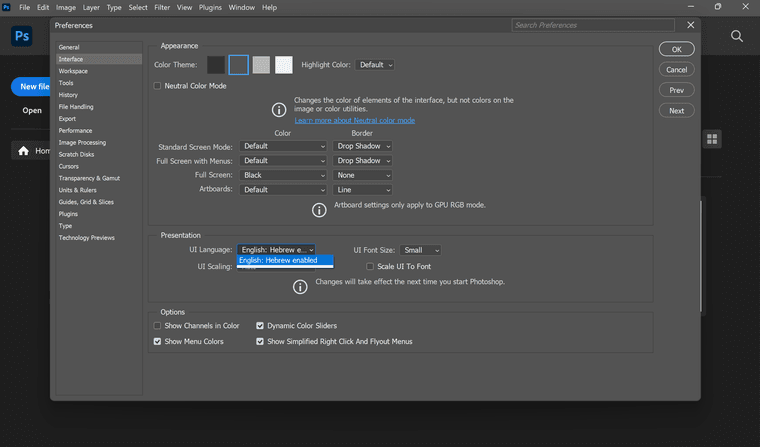The height and width of the screenshot is (447, 760).
Task: Open the Select menu
Action: pos(138,7)
